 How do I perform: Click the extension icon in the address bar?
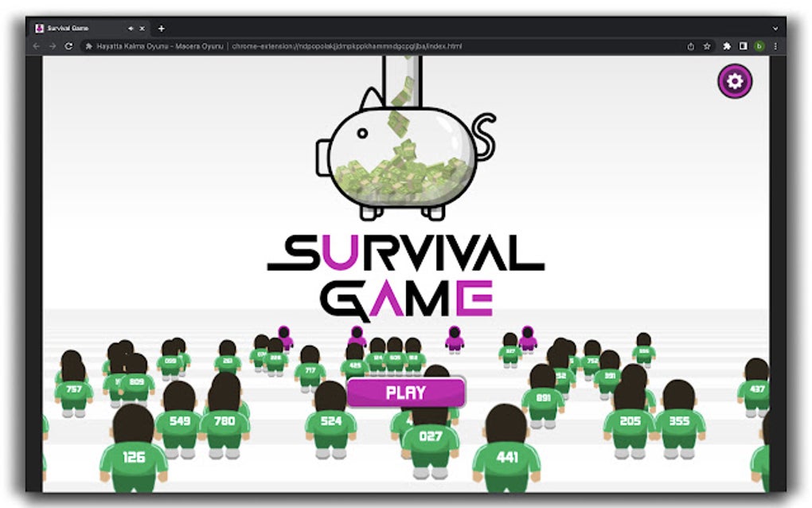coord(88,46)
